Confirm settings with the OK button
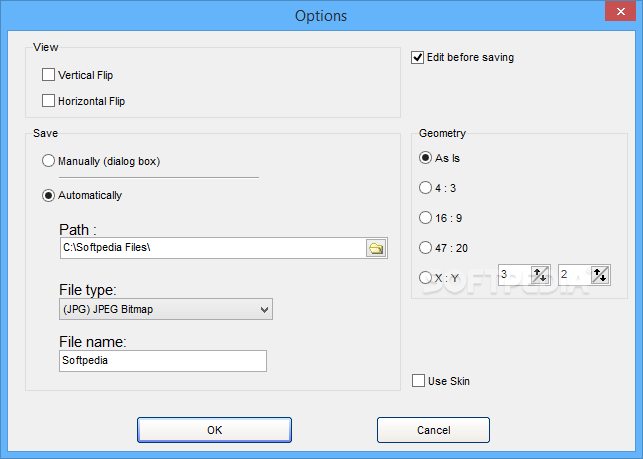This screenshot has height=459, width=643. (x=214, y=430)
